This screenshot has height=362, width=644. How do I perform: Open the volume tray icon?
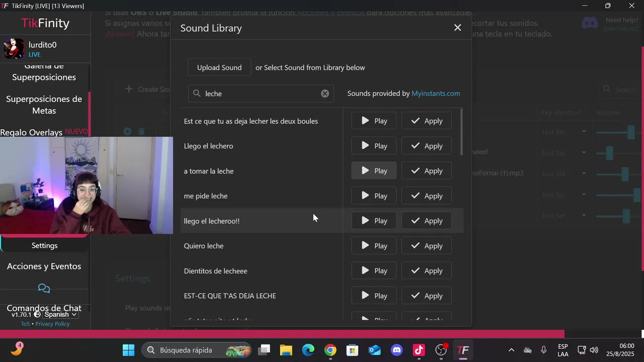[x=594, y=350]
